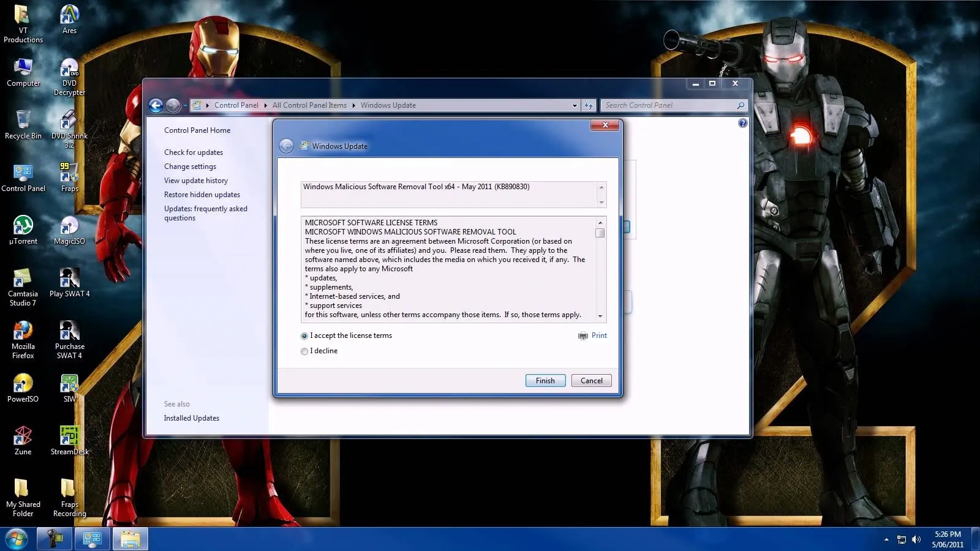Image resolution: width=980 pixels, height=551 pixels.
Task: Launch the MagicISO shortcut
Action: [69, 230]
